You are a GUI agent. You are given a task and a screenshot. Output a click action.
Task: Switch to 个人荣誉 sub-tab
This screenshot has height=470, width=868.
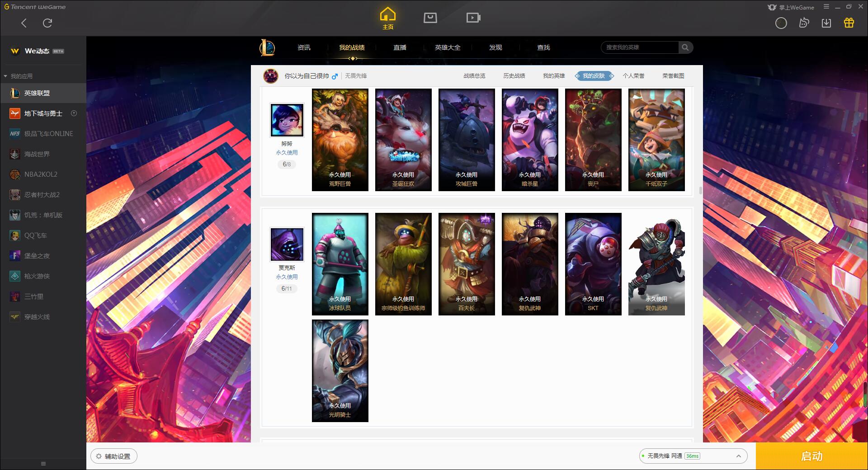point(633,76)
